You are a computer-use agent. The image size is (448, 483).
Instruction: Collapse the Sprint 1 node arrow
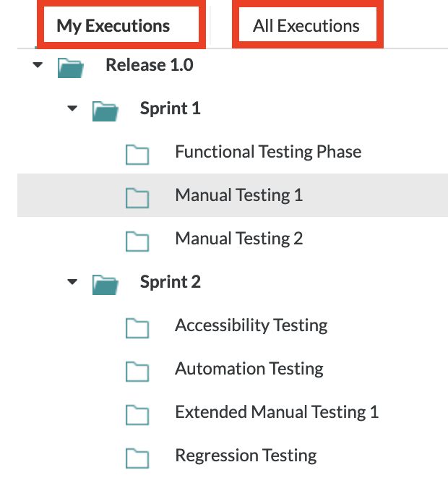point(72,108)
